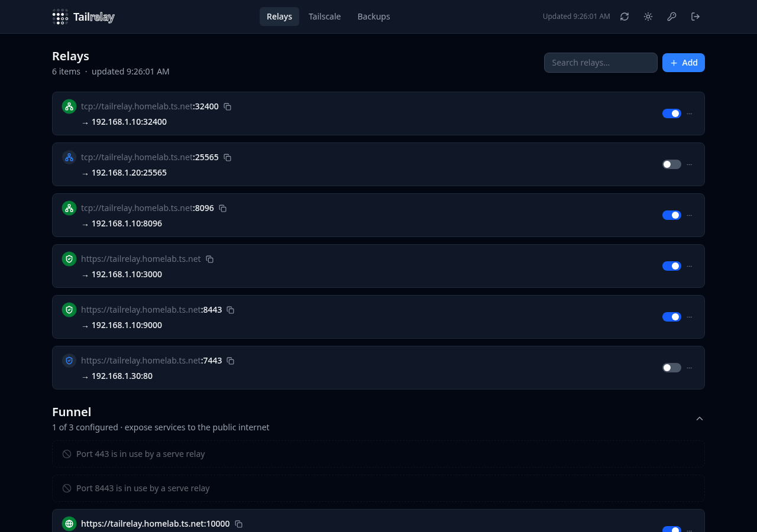Toggle the funnel on port 10000
Screen dimensions: 757x532
(672, 529)
